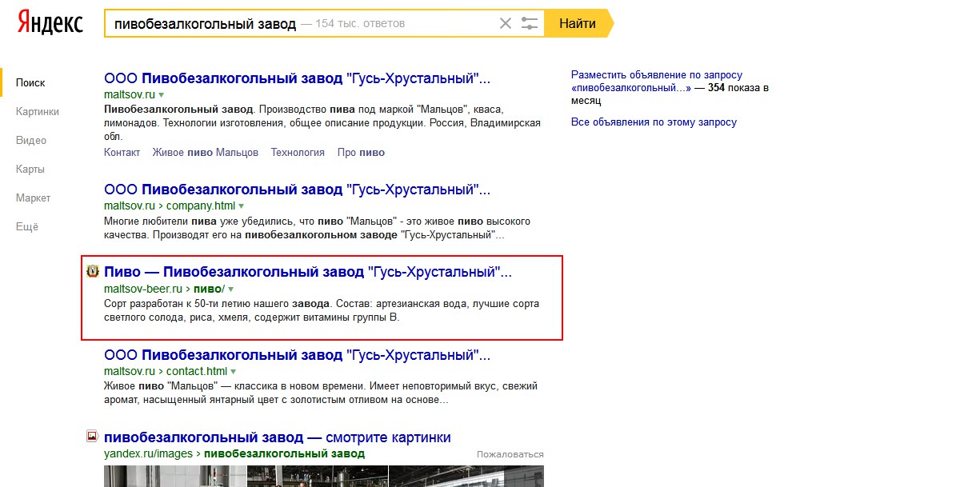Open result title above maltsov.ru contact.html
The width and height of the screenshot is (980, 487).
[297, 355]
